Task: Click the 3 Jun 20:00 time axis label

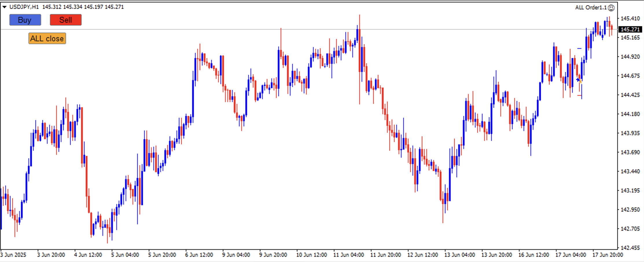Action: tap(51, 255)
